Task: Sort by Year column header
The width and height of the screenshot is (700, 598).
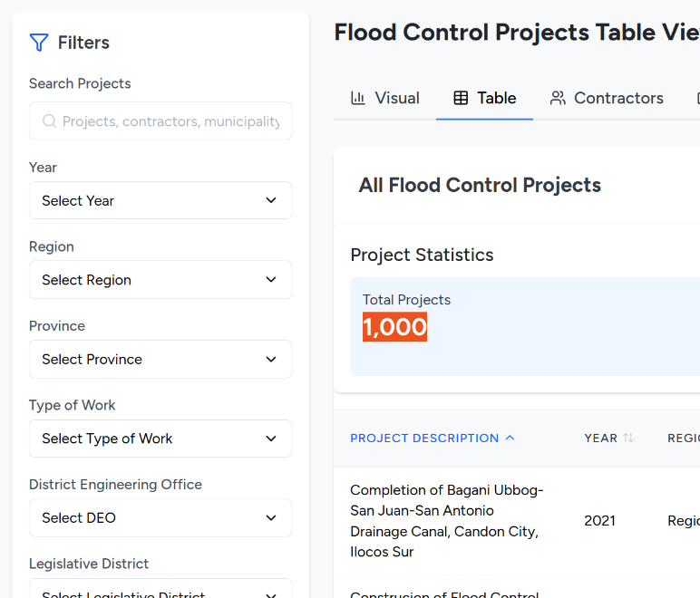Action: coord(600,438)
